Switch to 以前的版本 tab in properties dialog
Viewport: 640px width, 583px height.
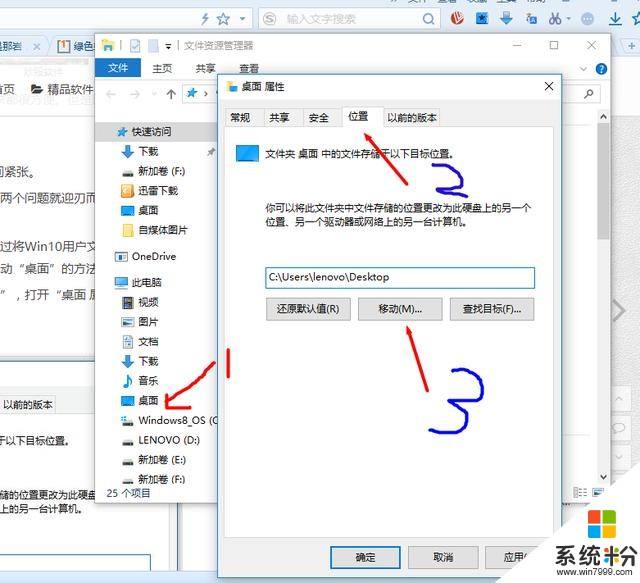[x=412, y=118]
